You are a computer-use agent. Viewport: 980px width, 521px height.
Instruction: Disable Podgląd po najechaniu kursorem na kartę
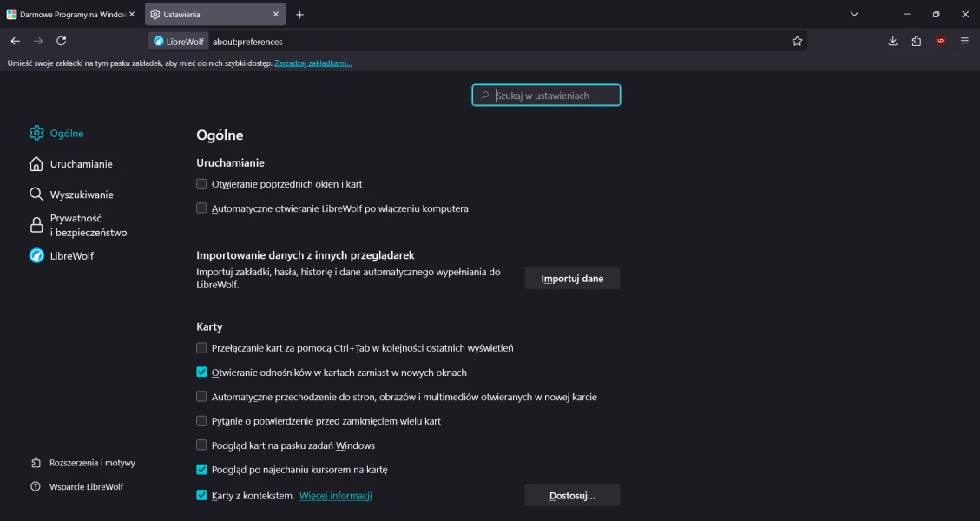coord(201,470)
